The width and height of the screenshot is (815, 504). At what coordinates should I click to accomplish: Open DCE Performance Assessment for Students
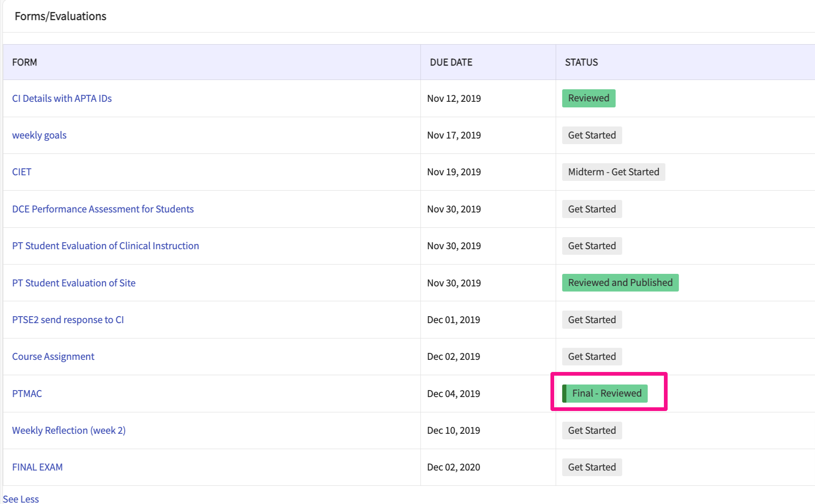[x=103, y=209]
